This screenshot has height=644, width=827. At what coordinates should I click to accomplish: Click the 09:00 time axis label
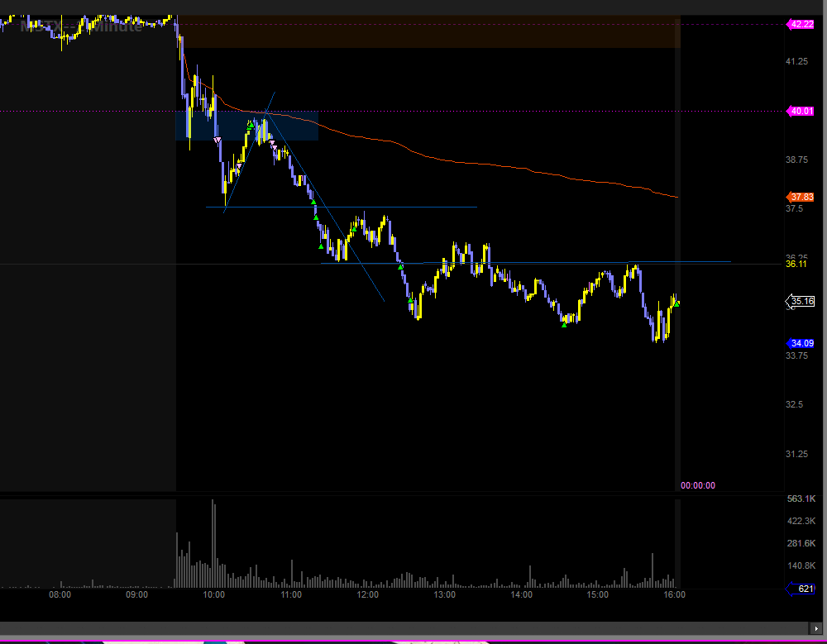tap(136, 595)
